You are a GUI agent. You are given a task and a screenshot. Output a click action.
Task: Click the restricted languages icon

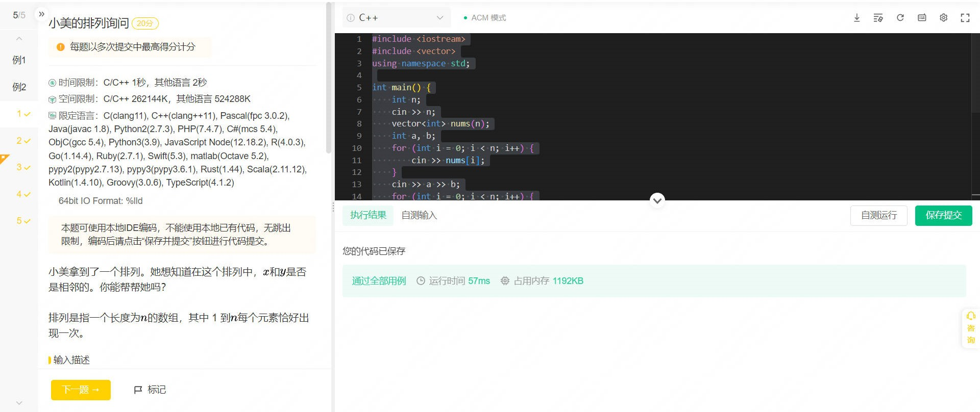[52, 116]
